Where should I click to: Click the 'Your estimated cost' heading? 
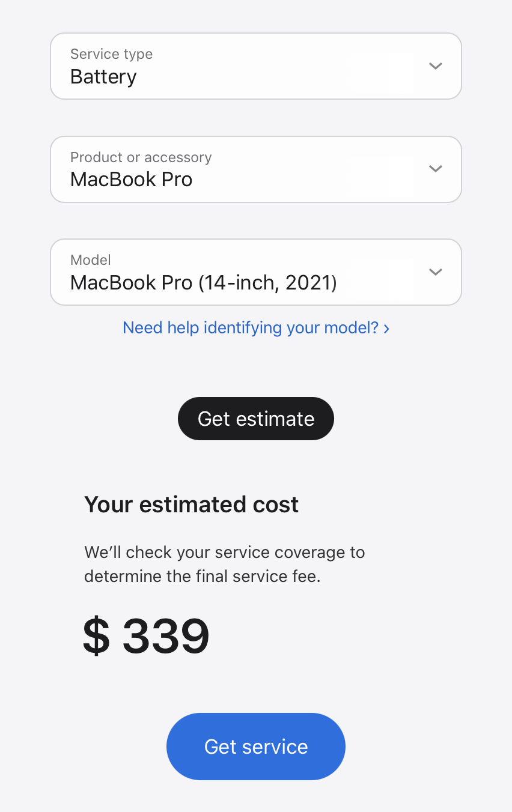coord(191,504)
